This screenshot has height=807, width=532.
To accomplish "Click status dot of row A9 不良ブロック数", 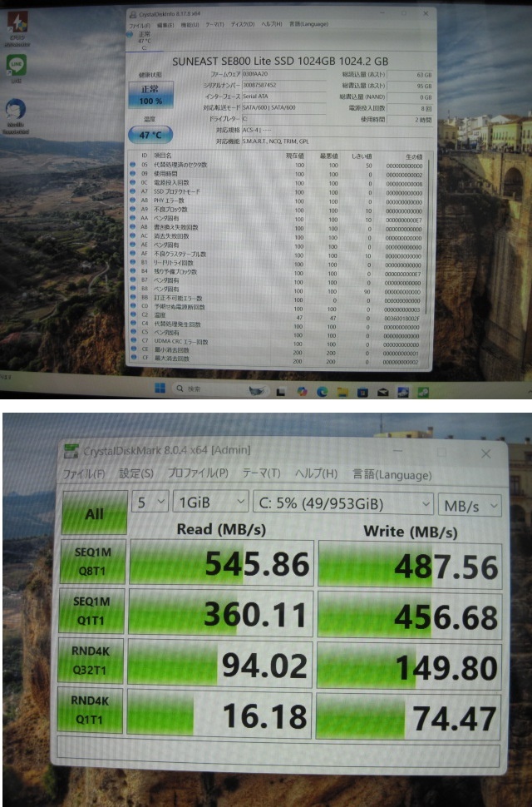I will [x=133, y=210].
